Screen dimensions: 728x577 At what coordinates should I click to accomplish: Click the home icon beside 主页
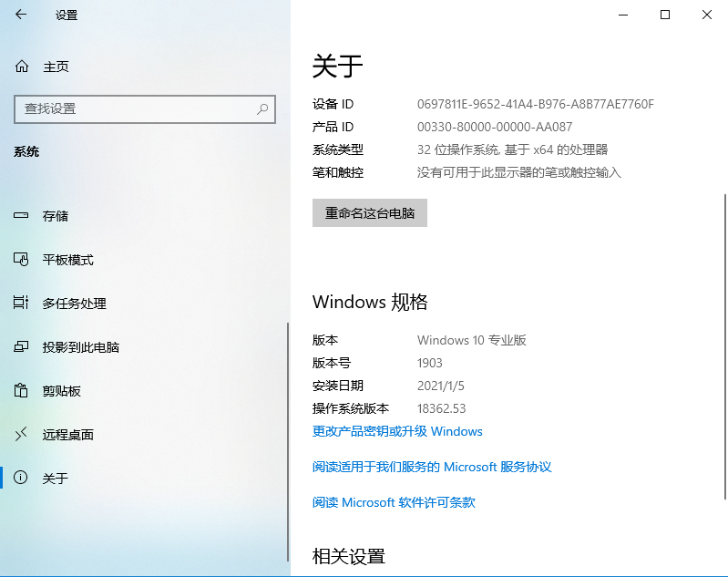pos(21,67)
